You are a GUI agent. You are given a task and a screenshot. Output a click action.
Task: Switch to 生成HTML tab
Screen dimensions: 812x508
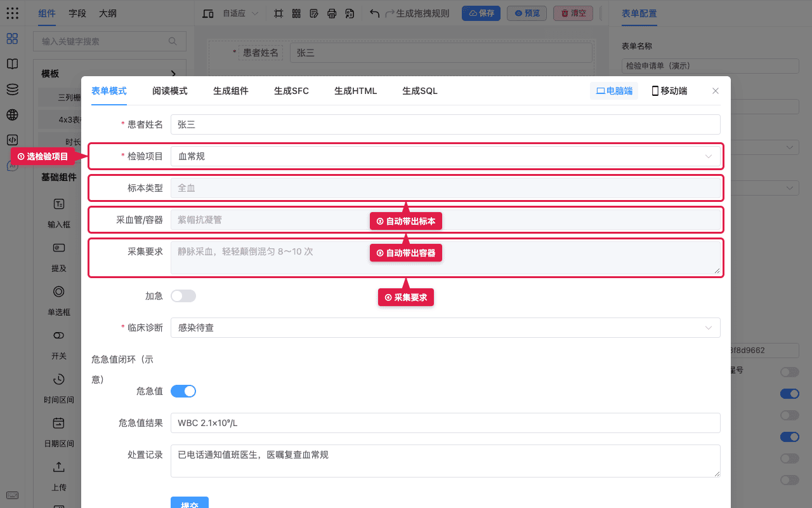point(356,91)
